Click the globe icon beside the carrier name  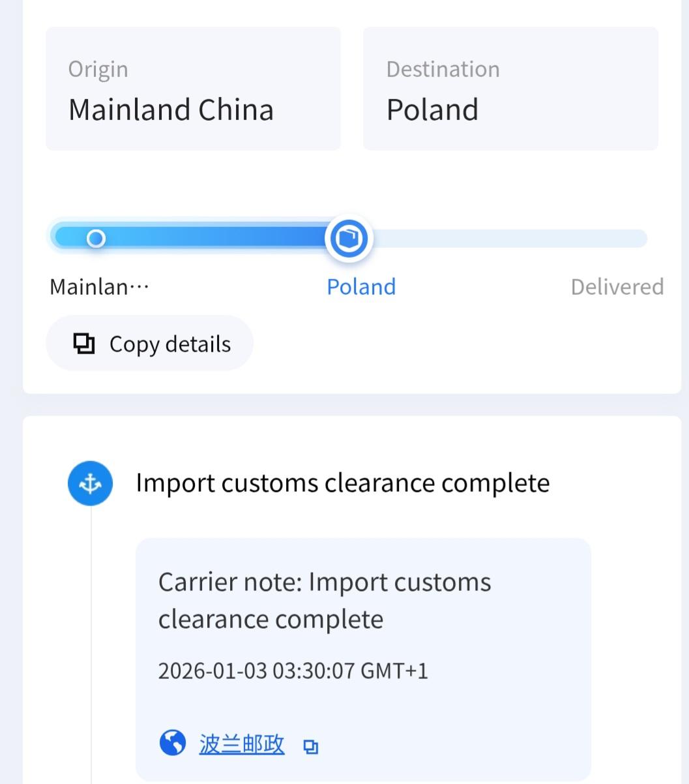(x=172, y=742)
